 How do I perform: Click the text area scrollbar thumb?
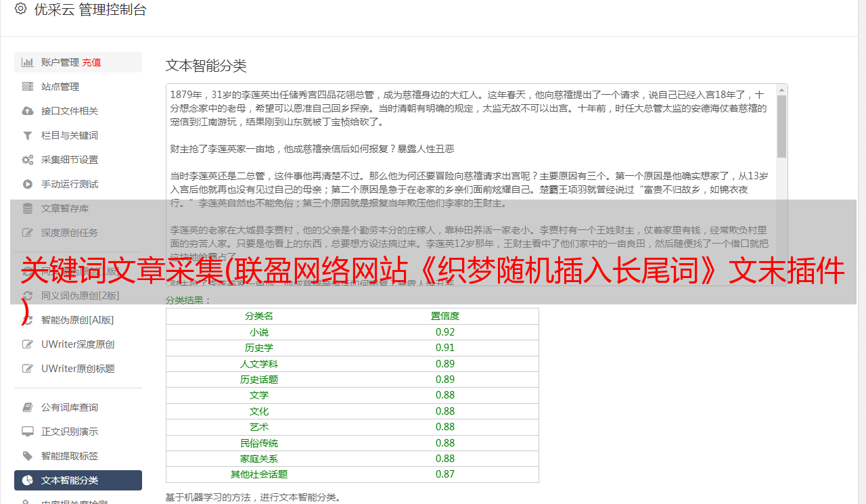point(781,126)
